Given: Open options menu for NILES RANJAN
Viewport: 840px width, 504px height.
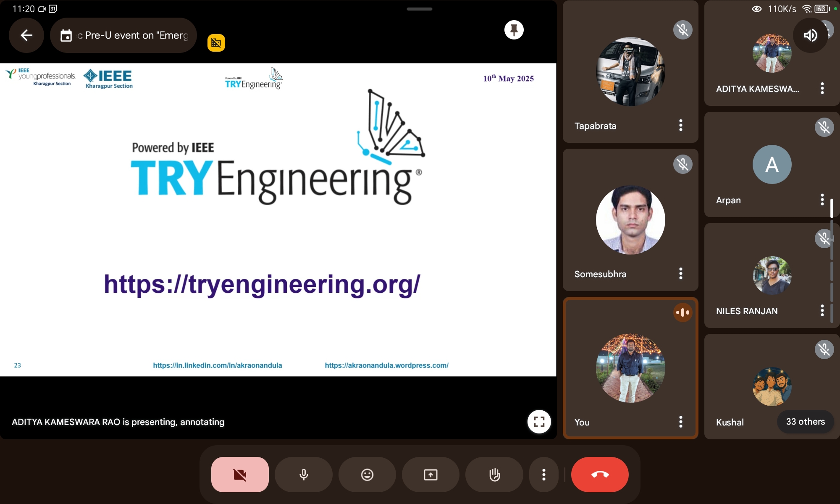Looking at the screenshot, I should 822,310.
